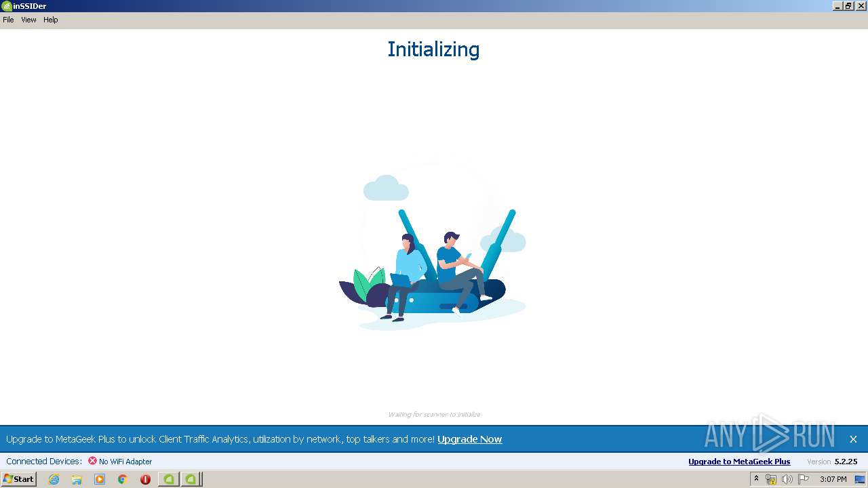
Task: Select first inSSIDer taskbar button
Action: pos(168,479)
